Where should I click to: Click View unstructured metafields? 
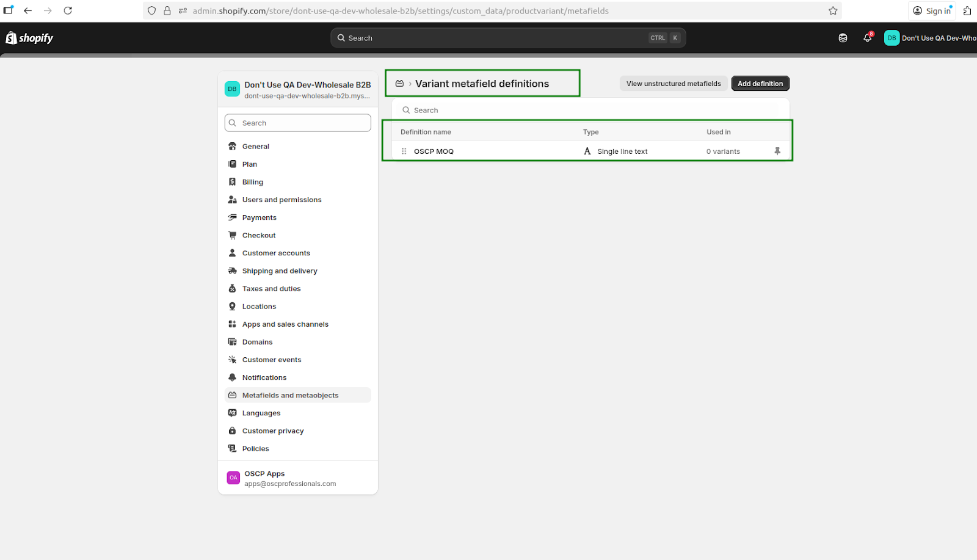(x=673, y=84)
